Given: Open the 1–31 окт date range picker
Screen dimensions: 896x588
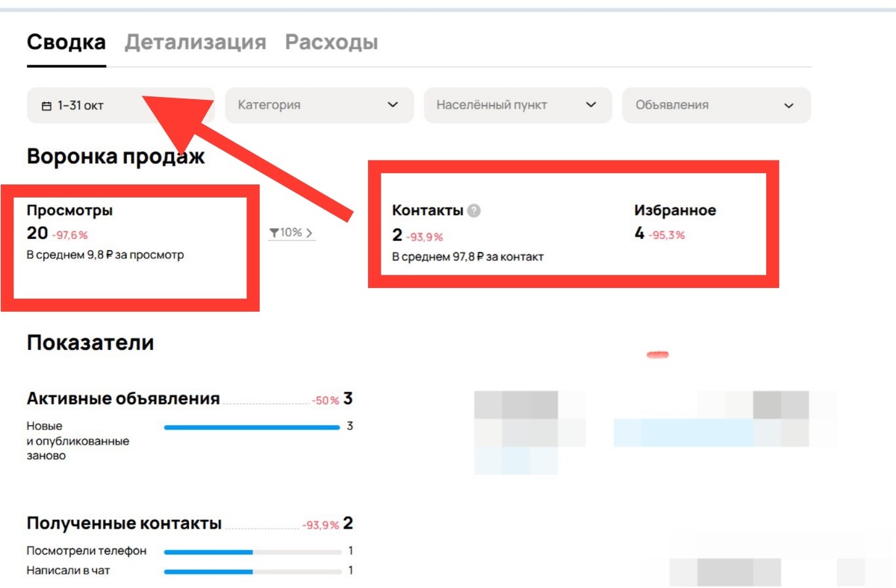Looking at the screenshot, I should click(121, 105).
